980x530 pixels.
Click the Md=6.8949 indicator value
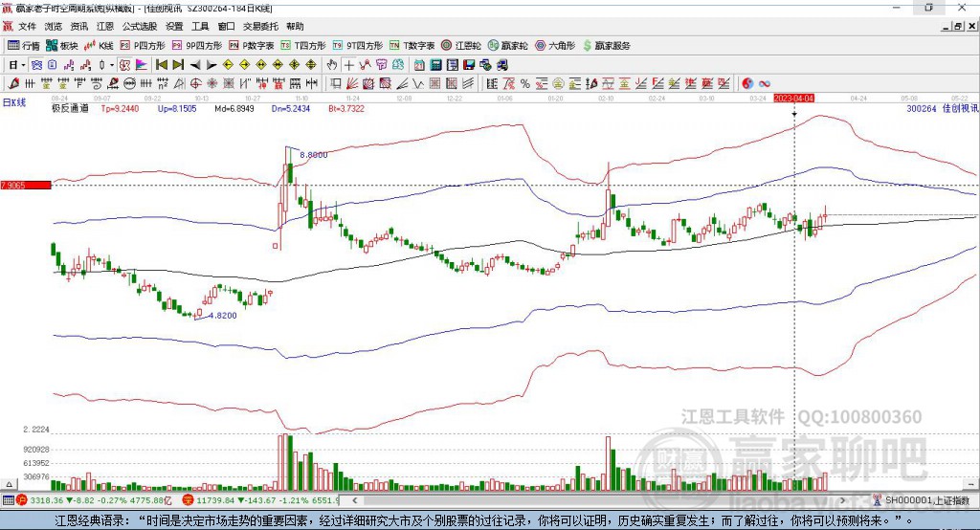tap(234, 109)
